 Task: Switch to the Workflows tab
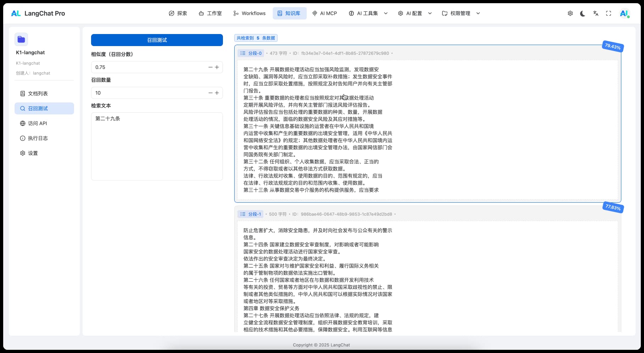pyautogui.click(x=249, y=13)
